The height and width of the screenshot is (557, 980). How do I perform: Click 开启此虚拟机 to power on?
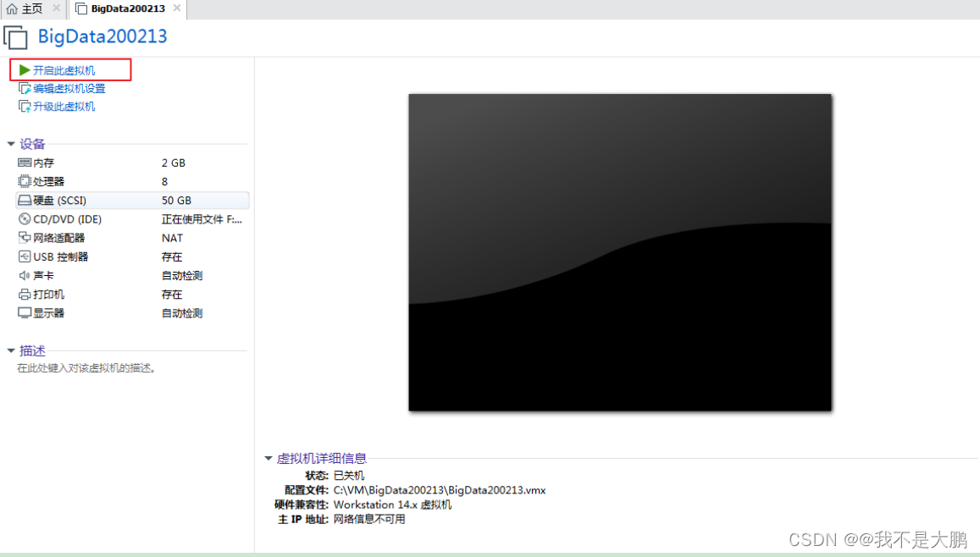tap(64, 70)
